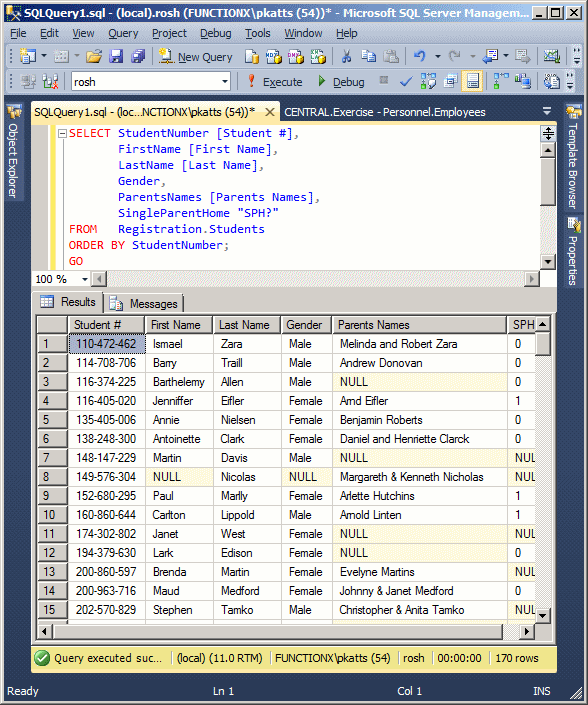Click the query editor vertical scrollbar thumb
Image resolution: width=588 pixels, height=705 pixels.
(548, 181)
